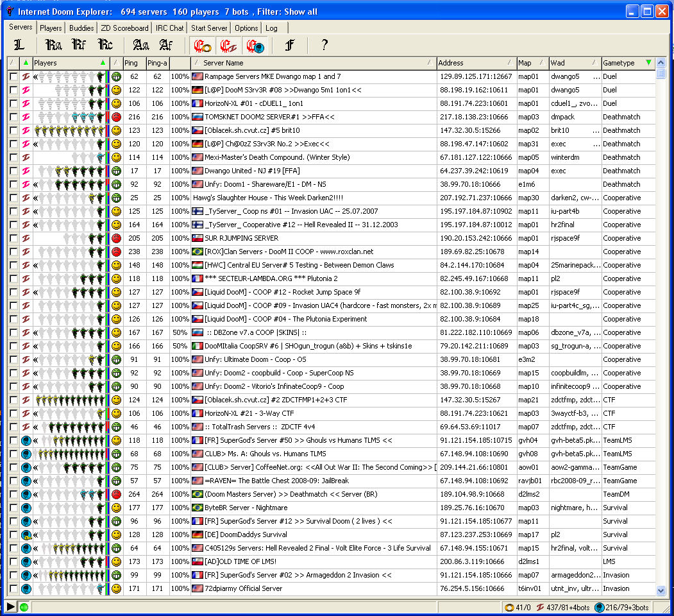
Task: Sort by the Gametype column header
Action: (628, 63)
